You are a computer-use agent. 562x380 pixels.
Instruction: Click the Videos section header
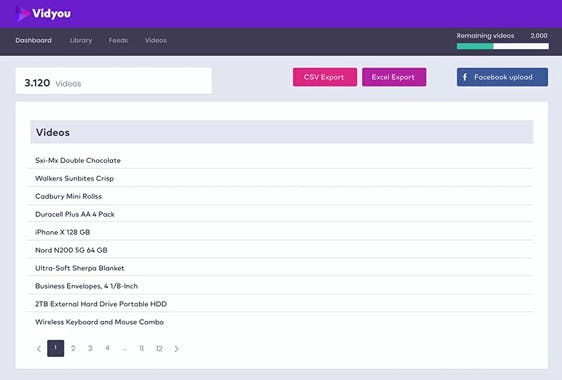[x=282, y=132]
